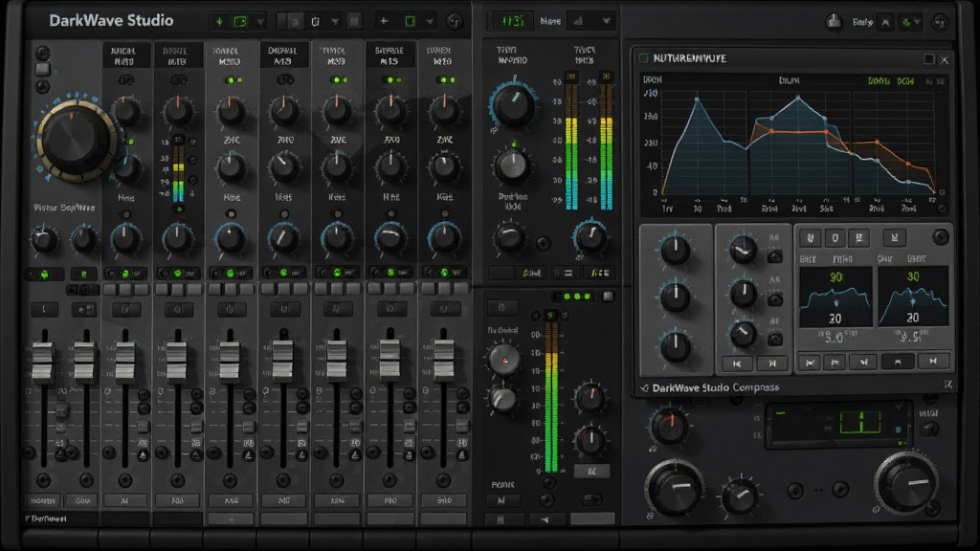Toggle the green LED switch on the fifth channel strip
980x551 pixels.
338,80
